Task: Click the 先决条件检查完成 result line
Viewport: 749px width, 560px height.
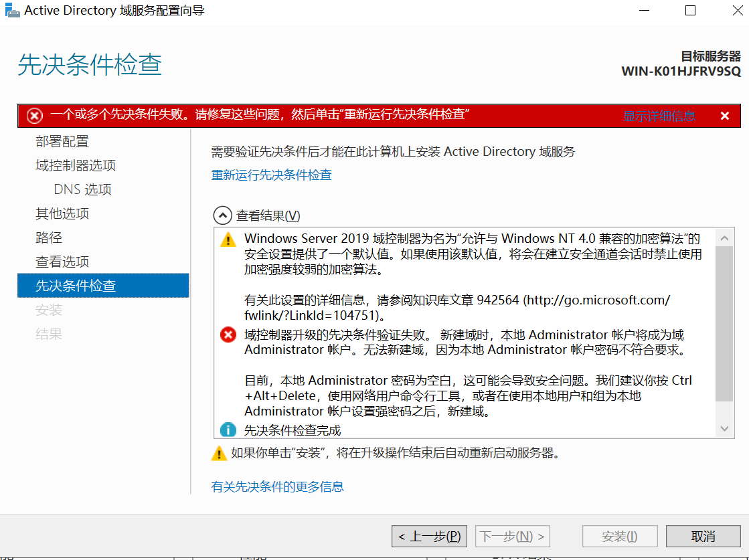Action: tap(293, 431)
